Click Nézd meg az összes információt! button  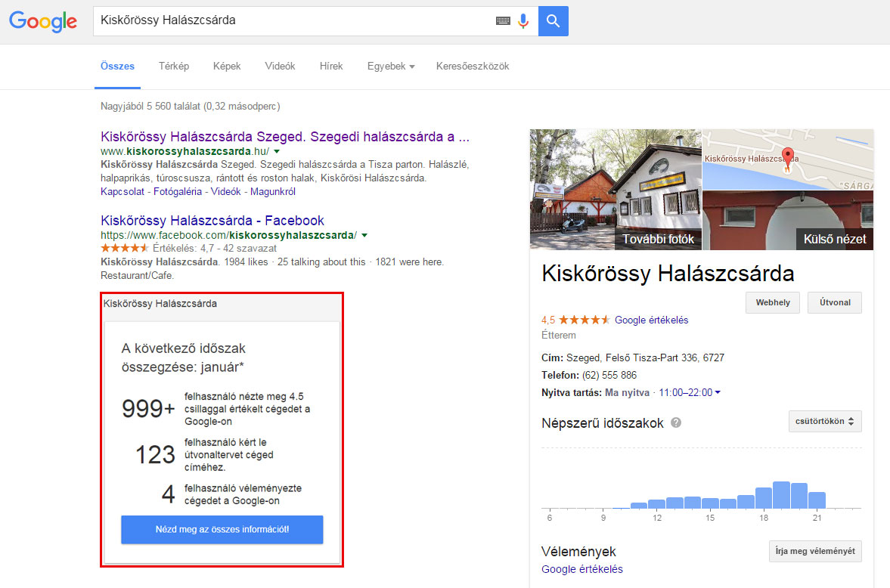pos(222,529)
